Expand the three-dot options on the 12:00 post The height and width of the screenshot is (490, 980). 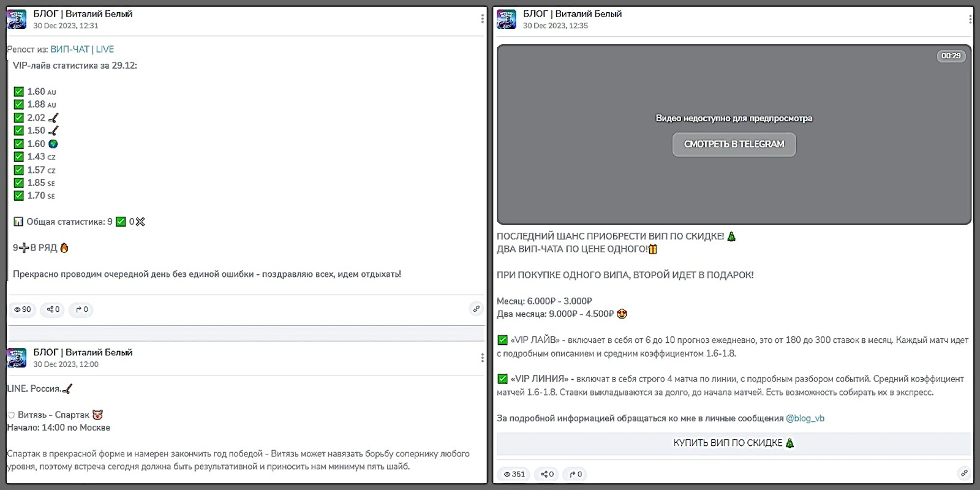482,358
